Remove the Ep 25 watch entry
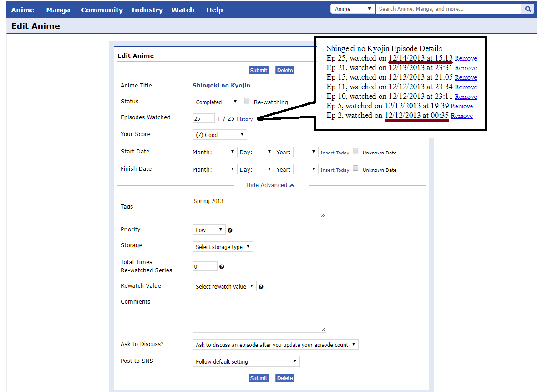Screen dimensions: 558x392 [466, 58]
